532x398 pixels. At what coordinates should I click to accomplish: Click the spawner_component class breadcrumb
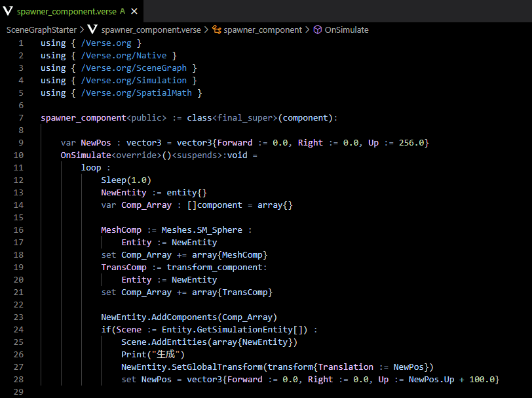point(263,30)
